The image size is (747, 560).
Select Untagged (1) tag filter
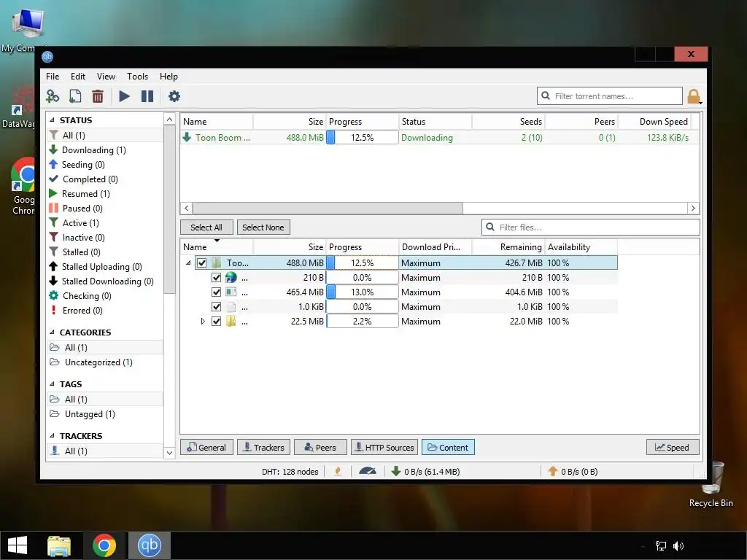pos(82,414)
